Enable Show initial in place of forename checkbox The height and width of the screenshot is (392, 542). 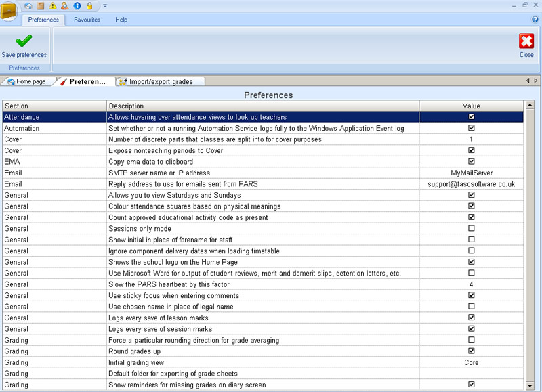[471, 240]
